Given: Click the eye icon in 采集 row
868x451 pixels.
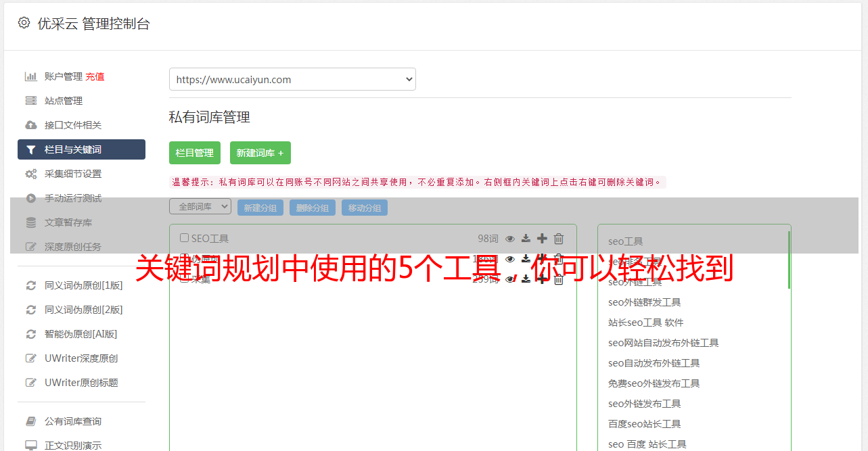Looking at the screenshot, I should click(x=510, y=279).
